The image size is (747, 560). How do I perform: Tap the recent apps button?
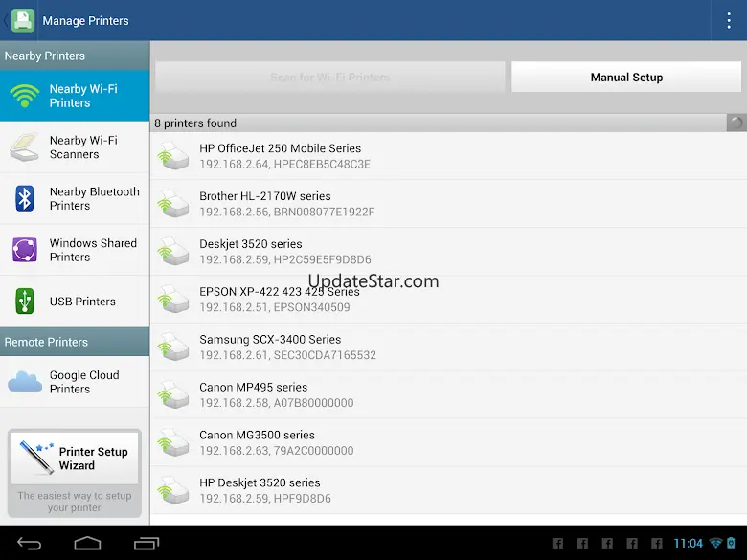pos(147,544)
